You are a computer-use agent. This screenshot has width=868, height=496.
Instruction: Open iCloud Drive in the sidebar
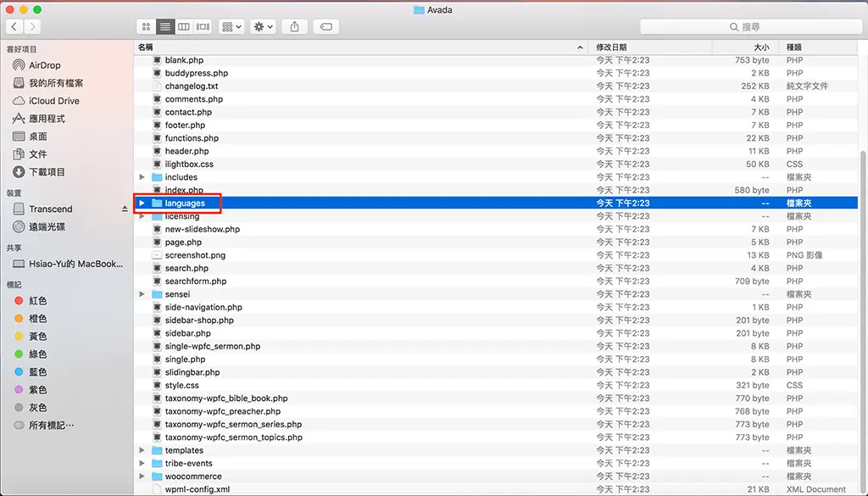46,101
